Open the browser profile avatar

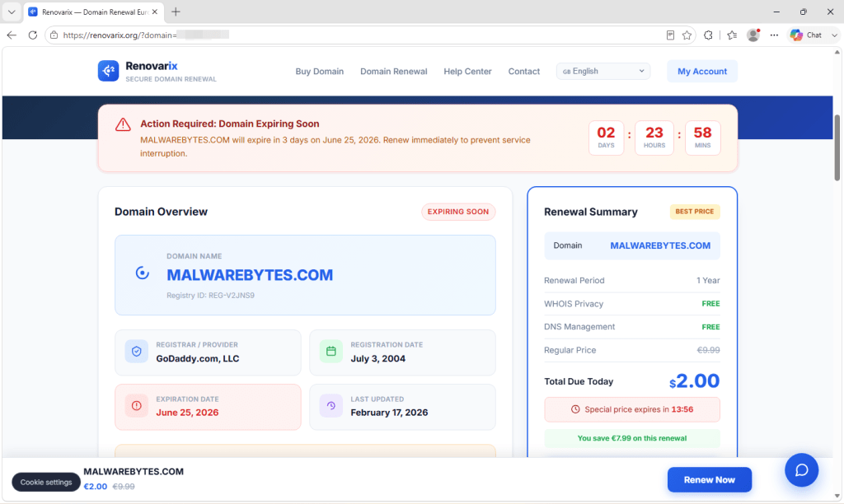click(x=753, y=35)
